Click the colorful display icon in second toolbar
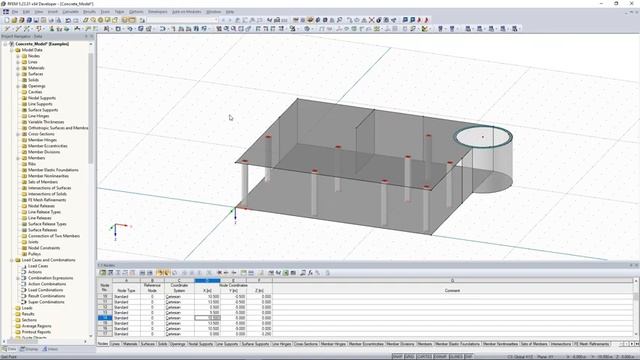This screenshot has height=360, width=640. pyautogui.click(x=425, y=29)
